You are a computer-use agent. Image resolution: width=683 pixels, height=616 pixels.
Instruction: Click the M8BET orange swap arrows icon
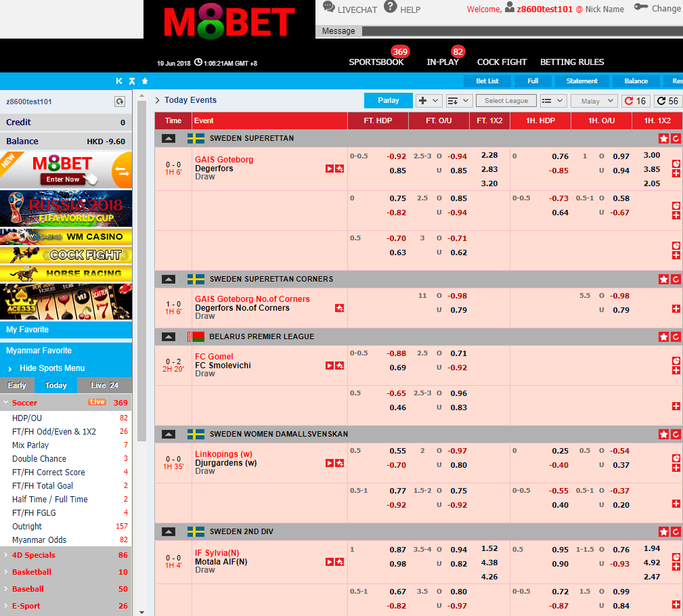[x=123, y=171]
